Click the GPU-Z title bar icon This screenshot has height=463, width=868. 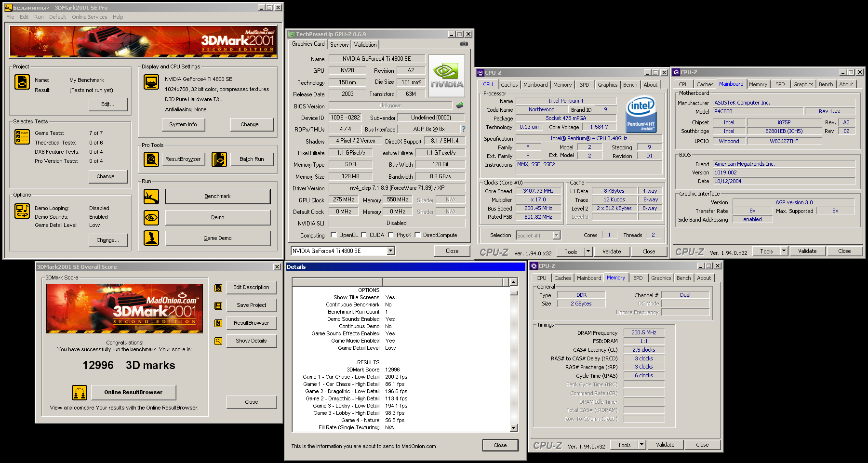pyautogui.click(x=292, y=34)
